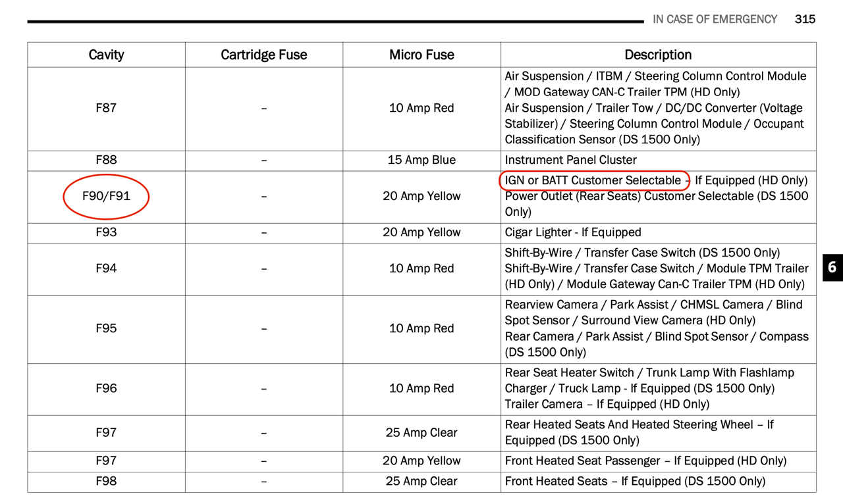This screenshot has height=504, width=843.
Task: Click 'Air Suspension / ITBM / Steering Column' line
Action: pos(655,76)
